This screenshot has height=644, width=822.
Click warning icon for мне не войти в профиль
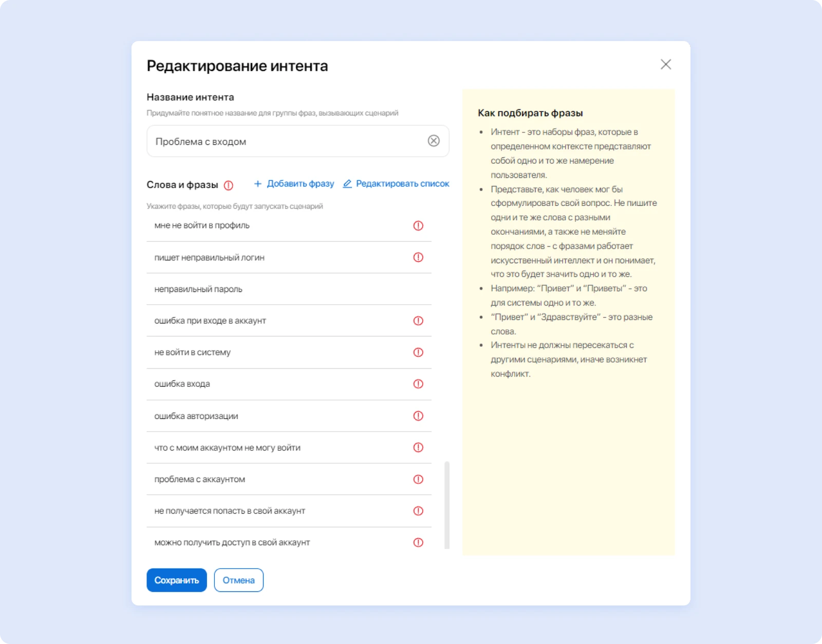click(x=418, y=225)
